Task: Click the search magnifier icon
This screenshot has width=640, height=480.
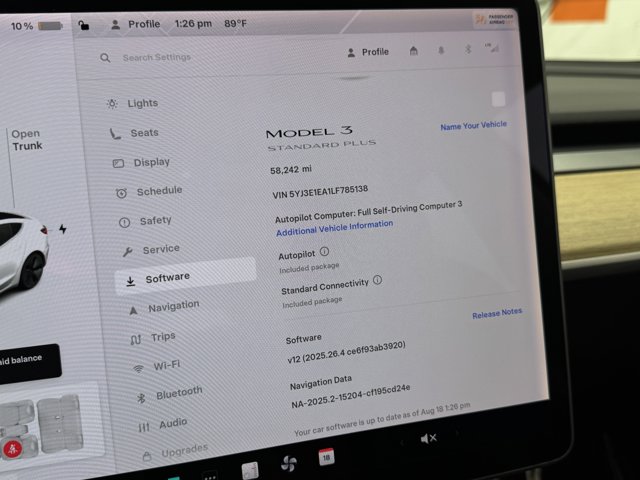Action: 105,58
